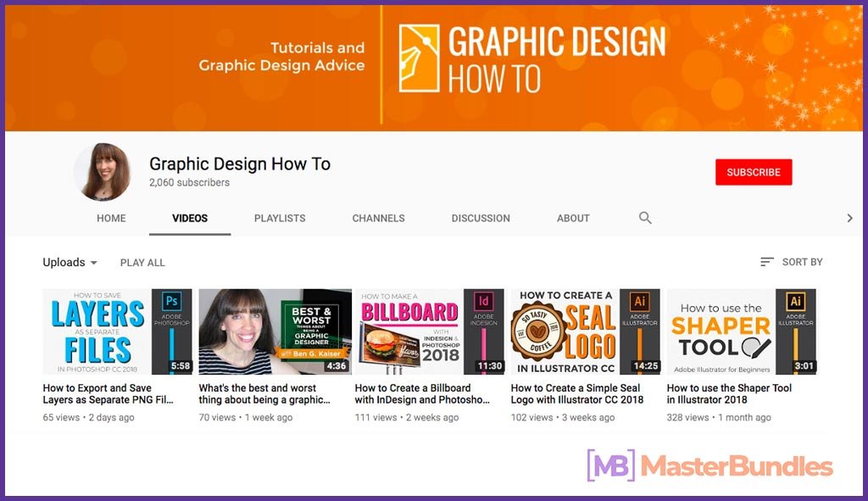Viewport: 868px width, 501px height.
Task: Open the ABOUT tab
Action: tap(573, 218)
